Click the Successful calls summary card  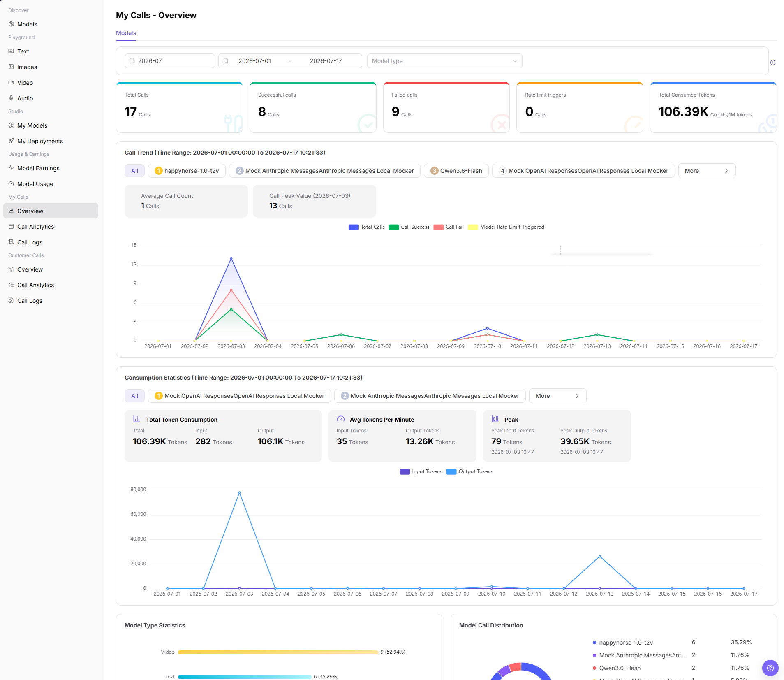[313, 107]
